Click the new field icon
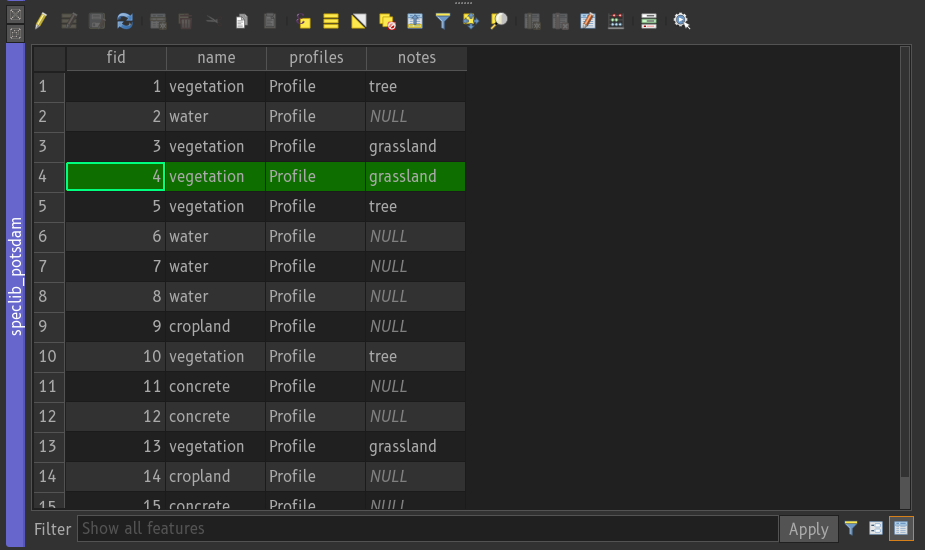The width and height of the screenshot is (925, 550). click(x=532, y=21)
